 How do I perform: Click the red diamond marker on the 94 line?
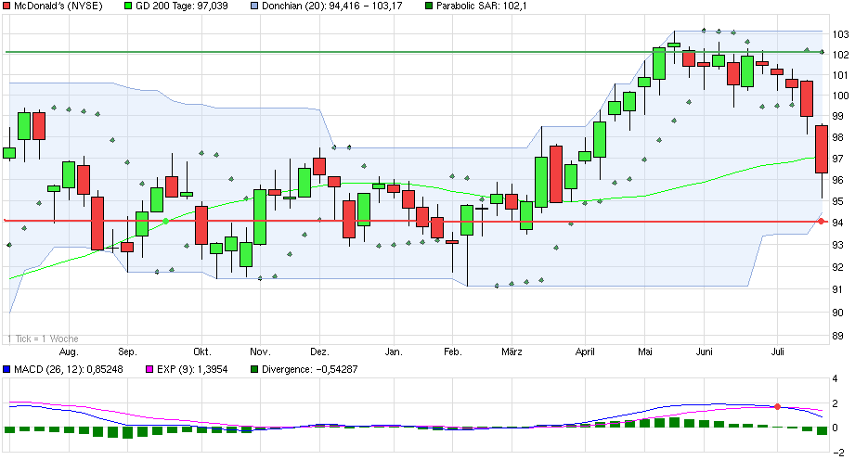tap(821, 221)
